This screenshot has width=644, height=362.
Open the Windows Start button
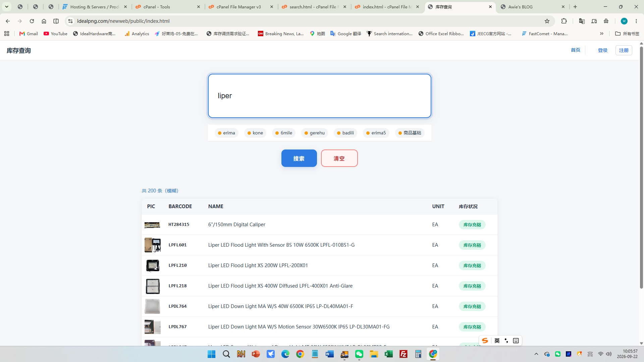point(211,354)
